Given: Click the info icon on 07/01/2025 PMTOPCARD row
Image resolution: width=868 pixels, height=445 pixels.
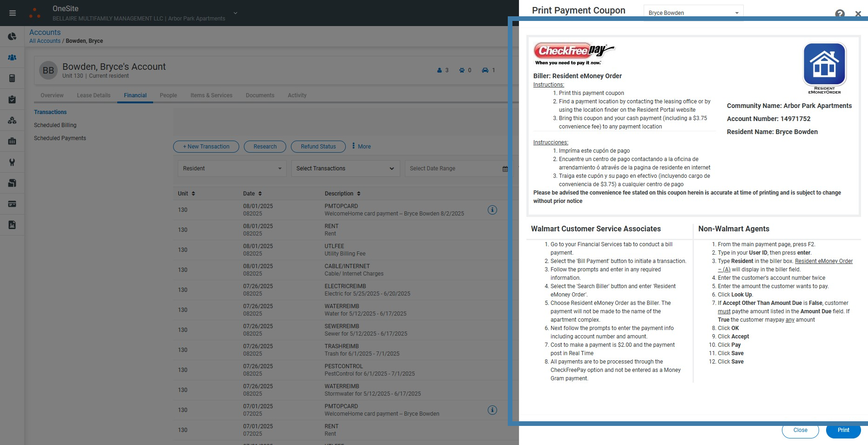Looking at the screenshot, I should [492, 410].
